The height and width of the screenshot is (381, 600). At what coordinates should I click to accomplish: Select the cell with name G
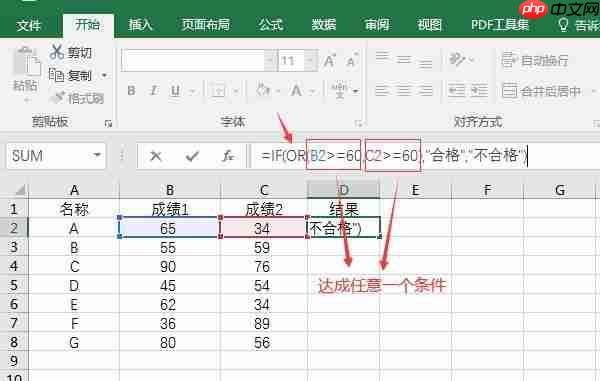coord(74,342)
